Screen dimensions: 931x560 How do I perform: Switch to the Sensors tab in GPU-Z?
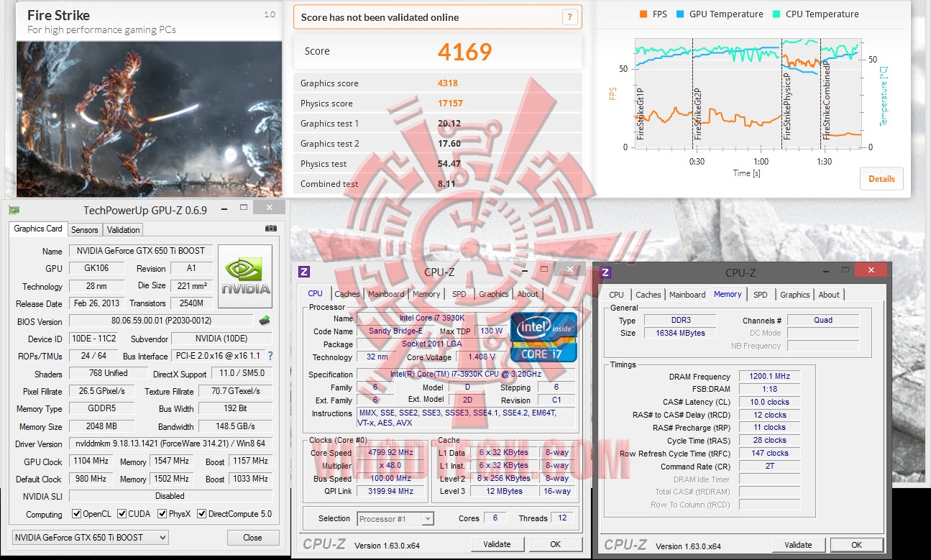point(84,230)
